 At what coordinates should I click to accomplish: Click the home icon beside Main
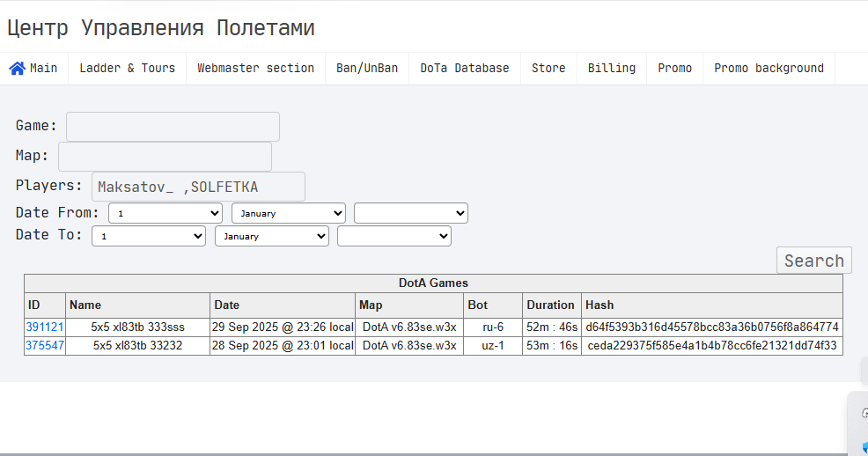[17, 68]
